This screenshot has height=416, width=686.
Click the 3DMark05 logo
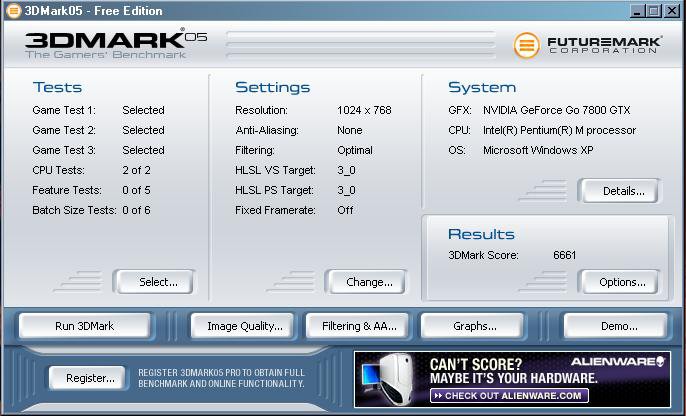tap(116, 44)
